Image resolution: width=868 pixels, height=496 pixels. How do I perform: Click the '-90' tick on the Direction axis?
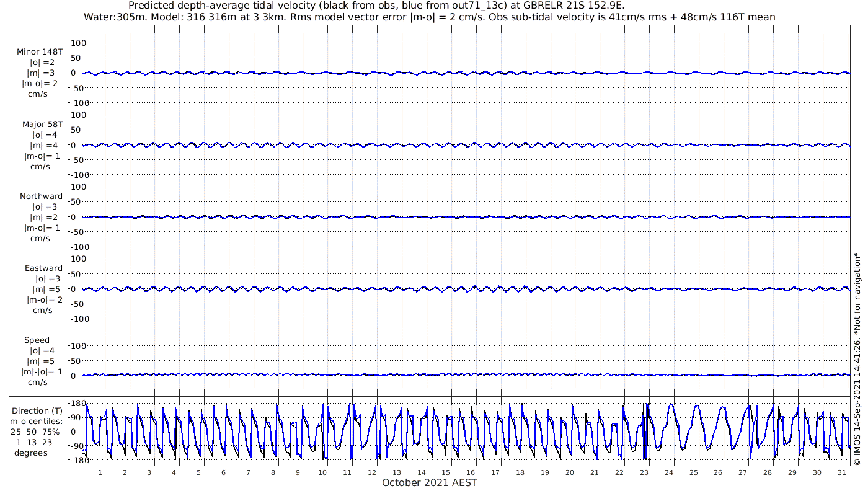click(x=78, y=446)
